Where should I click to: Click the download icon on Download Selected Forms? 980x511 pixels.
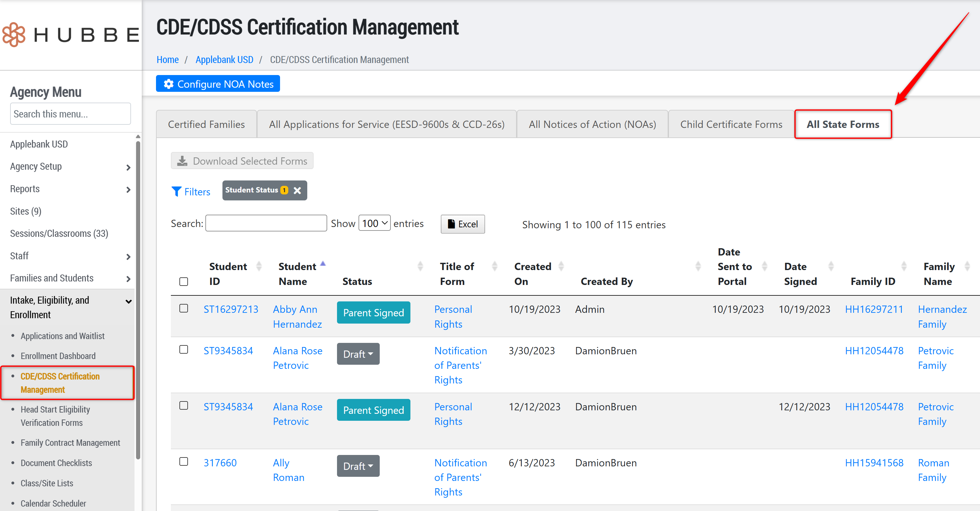(182, 161)
